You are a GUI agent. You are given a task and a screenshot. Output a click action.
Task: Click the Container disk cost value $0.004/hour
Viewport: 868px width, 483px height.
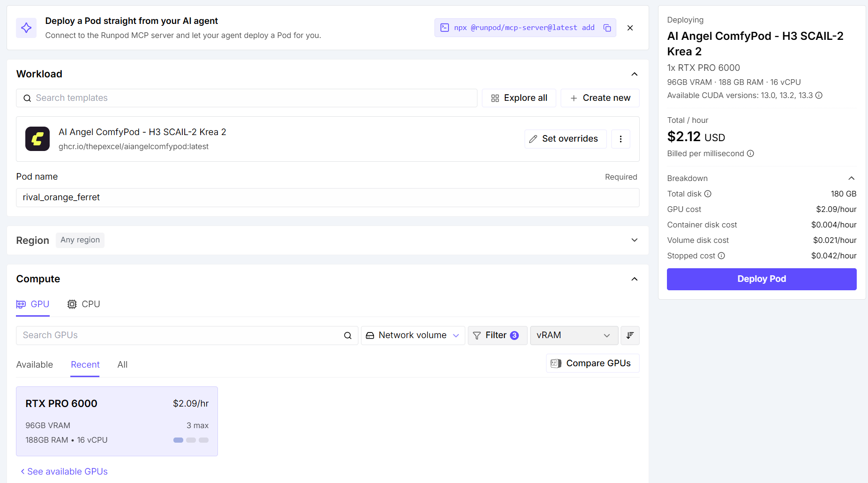(834, 225)
